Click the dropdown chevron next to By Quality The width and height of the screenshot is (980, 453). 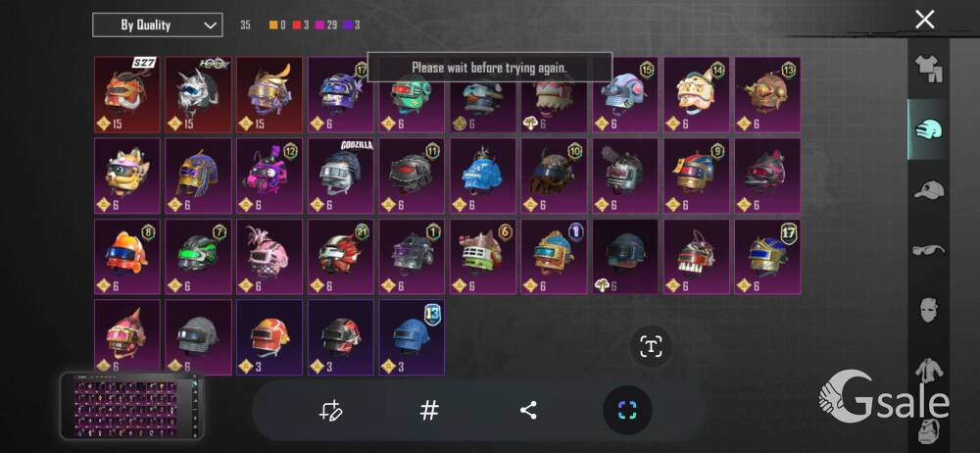click(x=209, y=25)
